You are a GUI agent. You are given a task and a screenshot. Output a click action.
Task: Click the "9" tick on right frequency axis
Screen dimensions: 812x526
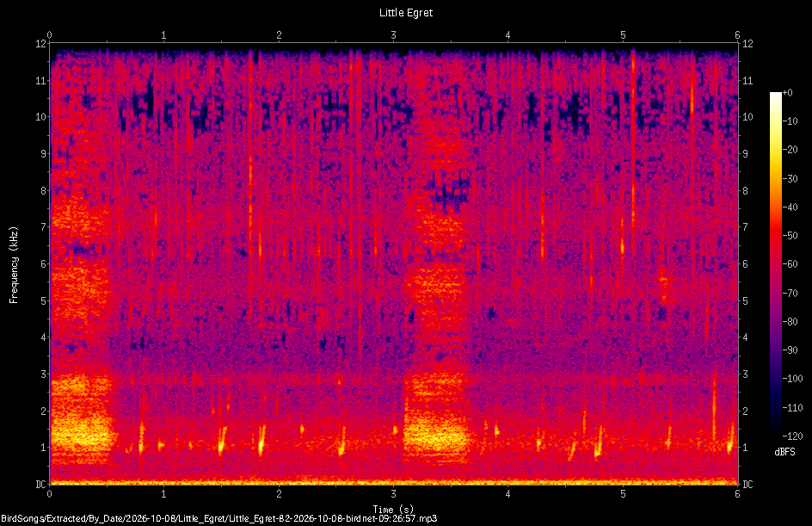745,154
